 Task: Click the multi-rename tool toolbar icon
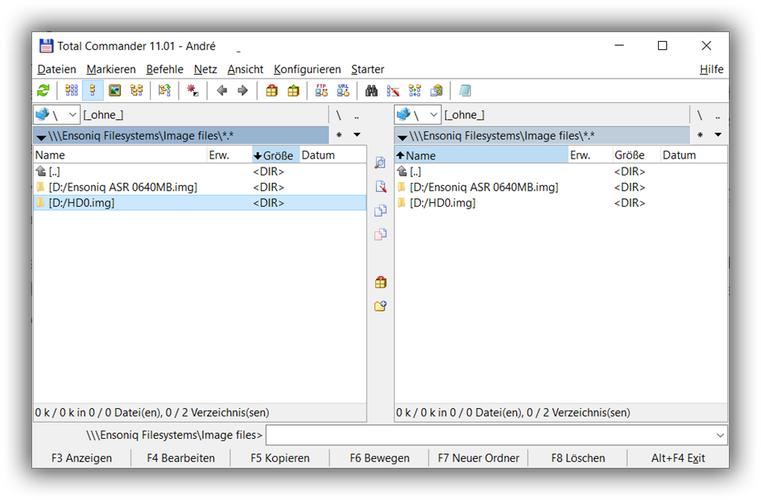coord(393,90)
